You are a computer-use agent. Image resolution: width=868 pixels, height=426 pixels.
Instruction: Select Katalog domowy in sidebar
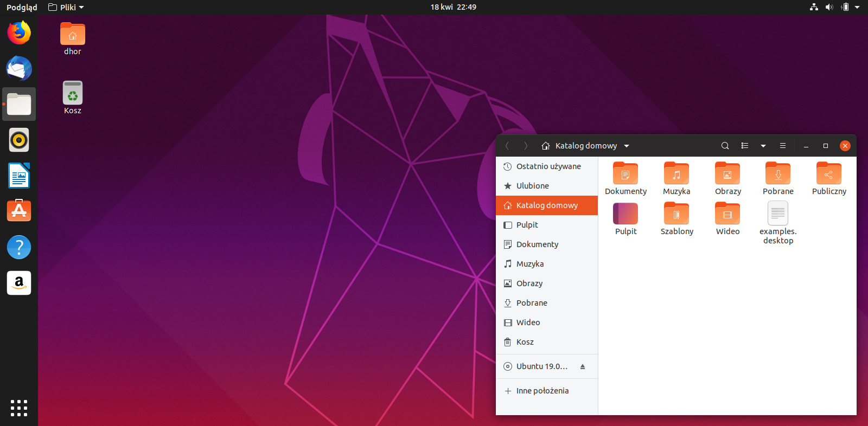tap(547, 205)
